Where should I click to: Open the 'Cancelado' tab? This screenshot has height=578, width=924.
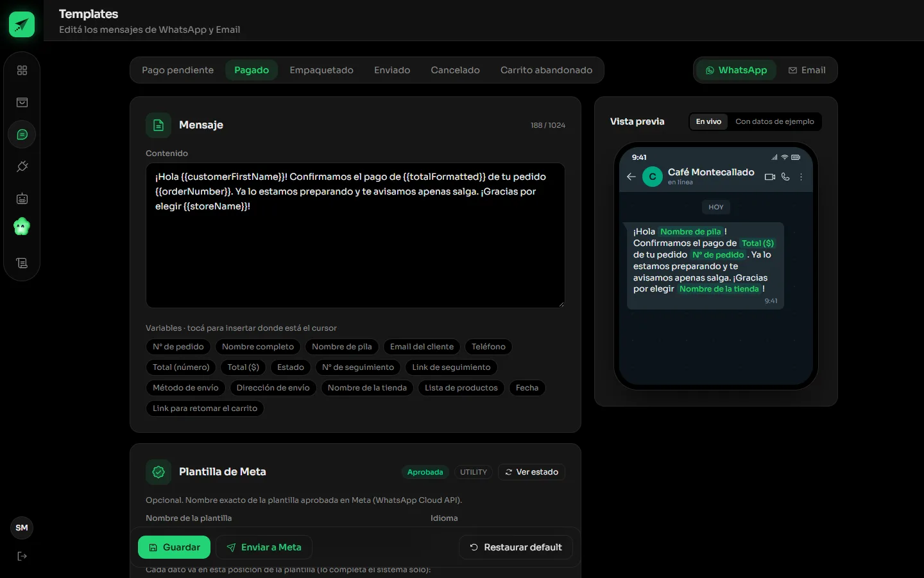click(x=455, y=70)
